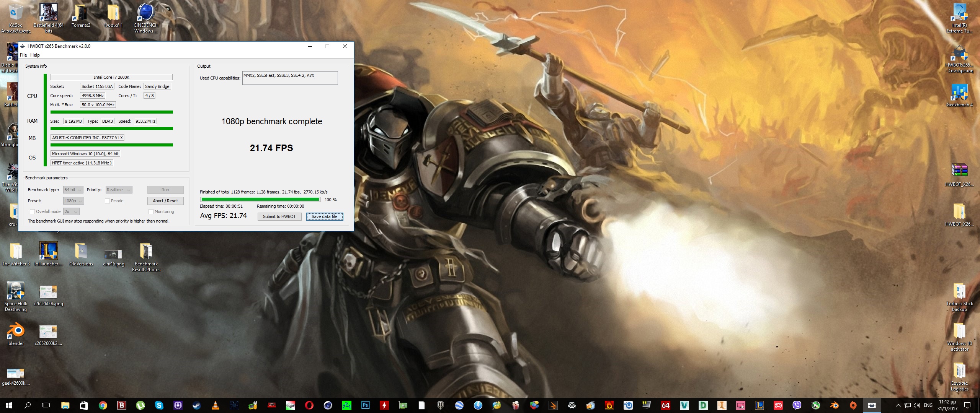
Task: Open the Priority Realtime dropdown
Action: tap(119, 190)
